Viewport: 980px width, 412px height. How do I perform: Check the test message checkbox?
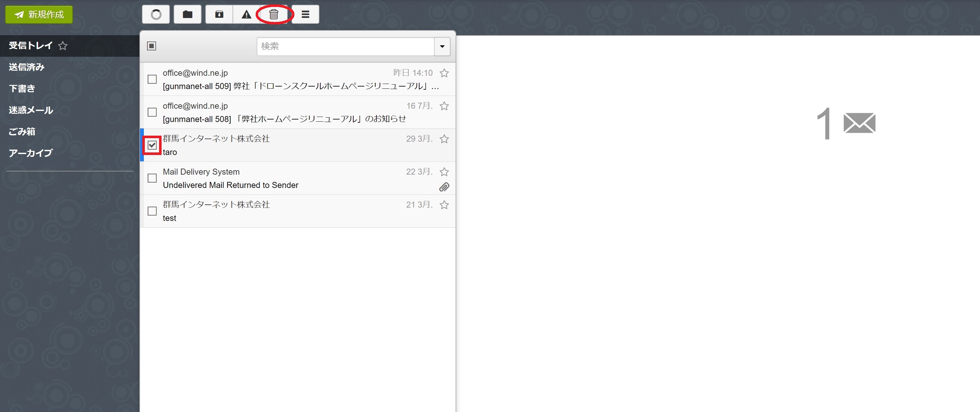[152, 211]
